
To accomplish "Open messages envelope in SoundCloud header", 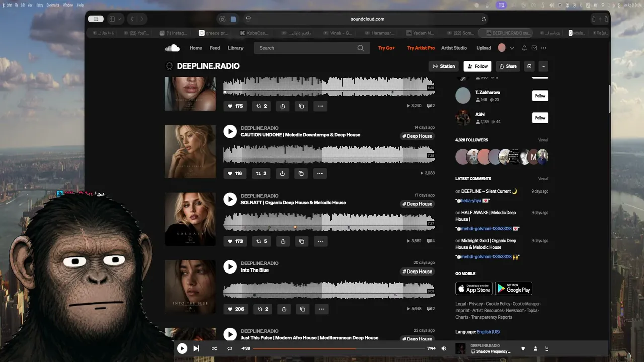I will (534, 48).
